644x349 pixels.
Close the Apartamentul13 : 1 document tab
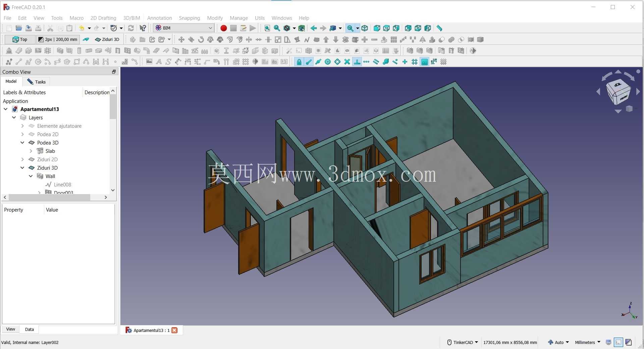coord(174,330)
